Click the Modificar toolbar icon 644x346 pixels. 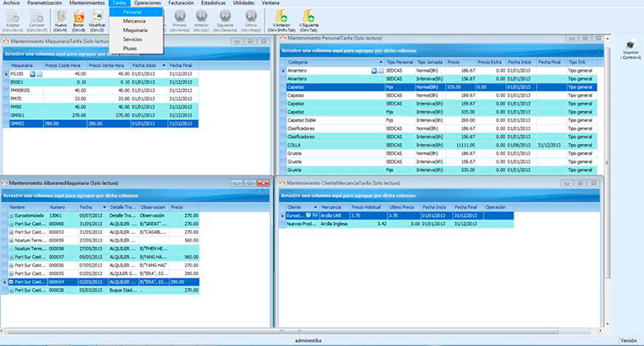pyautogui.click(x=97, y=21)
